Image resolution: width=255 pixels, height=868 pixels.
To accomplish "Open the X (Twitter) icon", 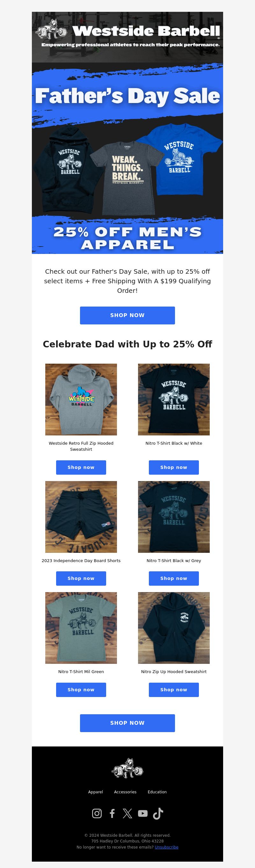I will click(x=127, y=813).
